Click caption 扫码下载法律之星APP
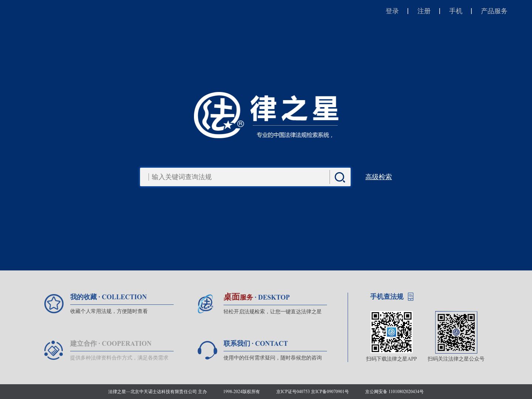 coord(392,359)
